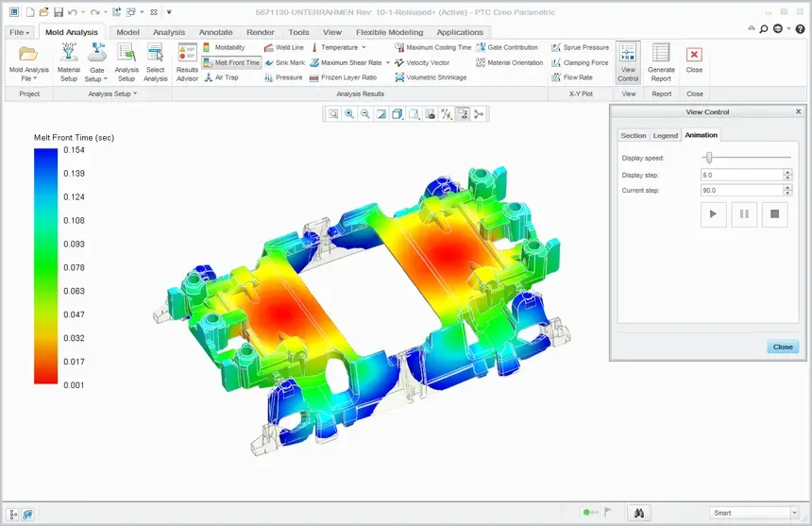Click the Analysis Setup ribbon icon
The image size is (812, 526).
127,62
